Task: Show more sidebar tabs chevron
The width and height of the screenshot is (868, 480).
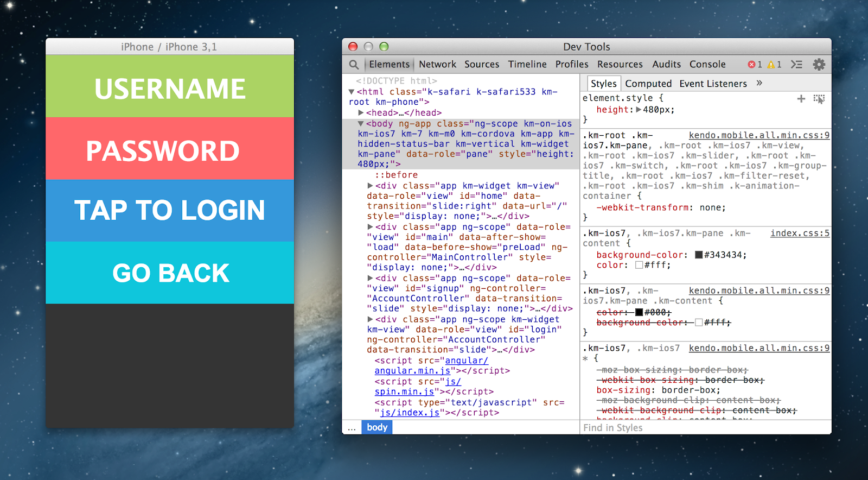Action: click(759, 83)
